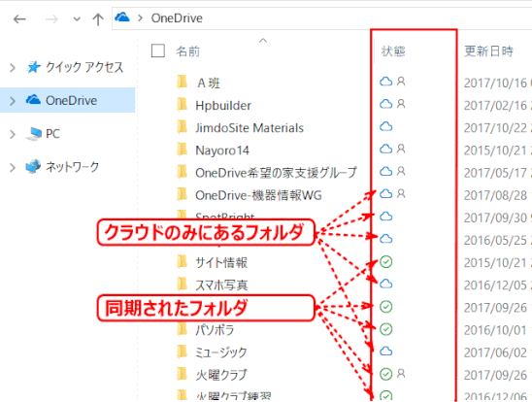The image size is (532, 402).
Task: Select the ミュージック folder name
Action: pyautogui.click(x=221, y=352)
